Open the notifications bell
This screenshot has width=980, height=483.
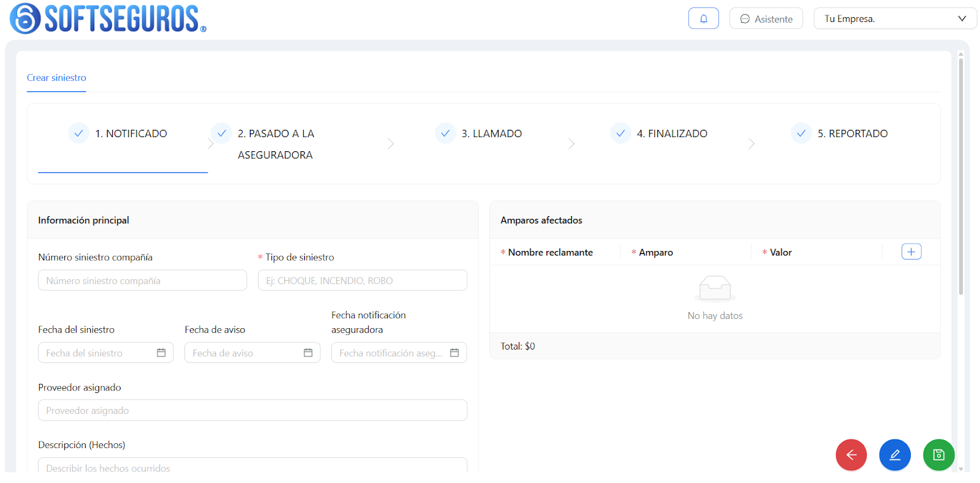pyautogui.click(x=703, y=18)
